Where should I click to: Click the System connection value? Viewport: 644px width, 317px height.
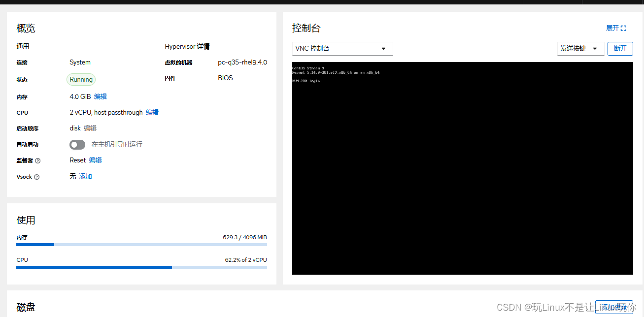click(x=80, y=63)
